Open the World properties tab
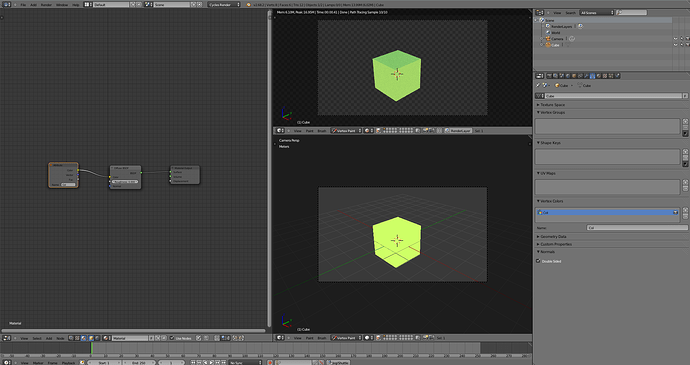Screen dimensions: 690x365 (x=568, y=76)
